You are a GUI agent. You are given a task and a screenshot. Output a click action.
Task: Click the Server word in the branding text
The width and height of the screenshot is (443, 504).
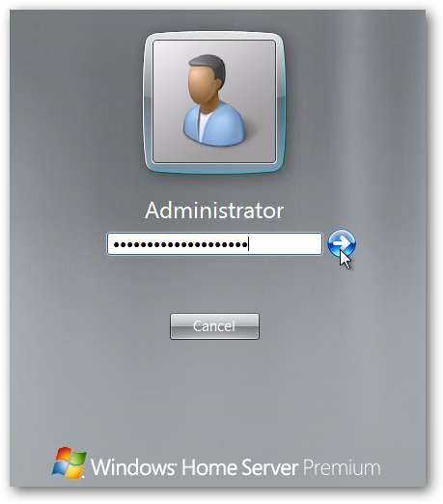click(x=269, y=467)
